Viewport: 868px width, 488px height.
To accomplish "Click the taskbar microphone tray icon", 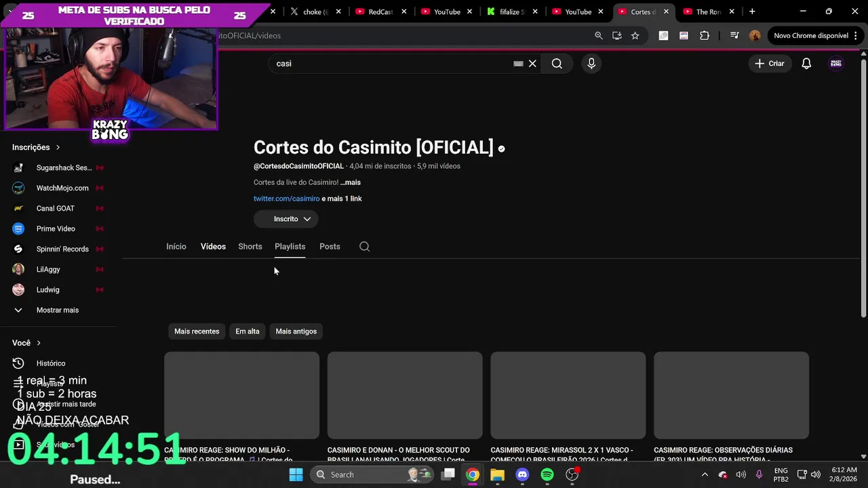I will (759, 474).
